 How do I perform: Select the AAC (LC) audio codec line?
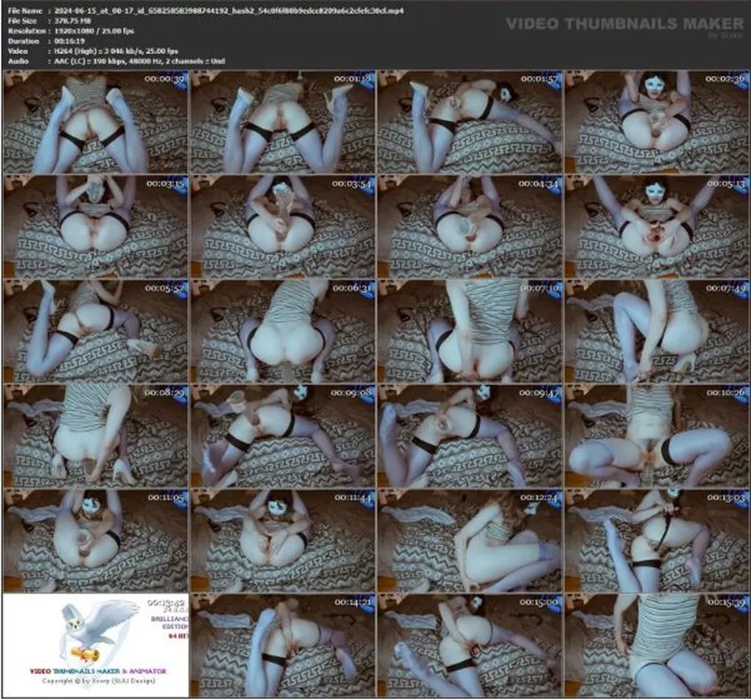point(139,61)
